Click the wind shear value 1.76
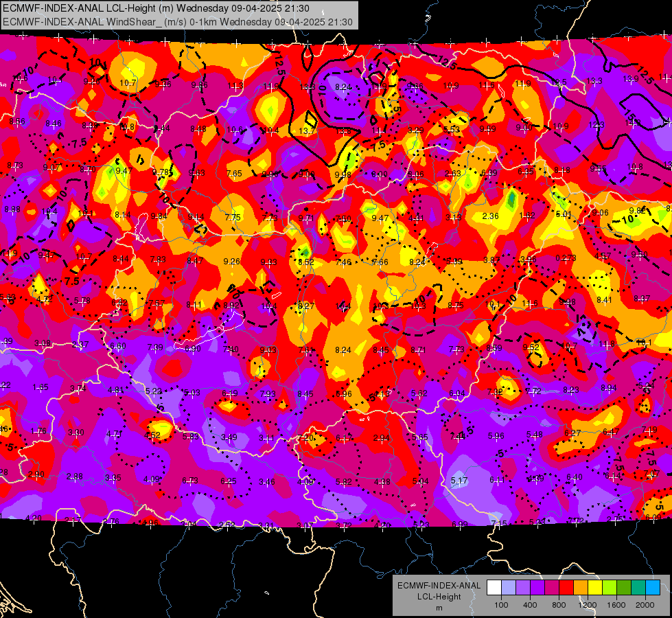 38,431
